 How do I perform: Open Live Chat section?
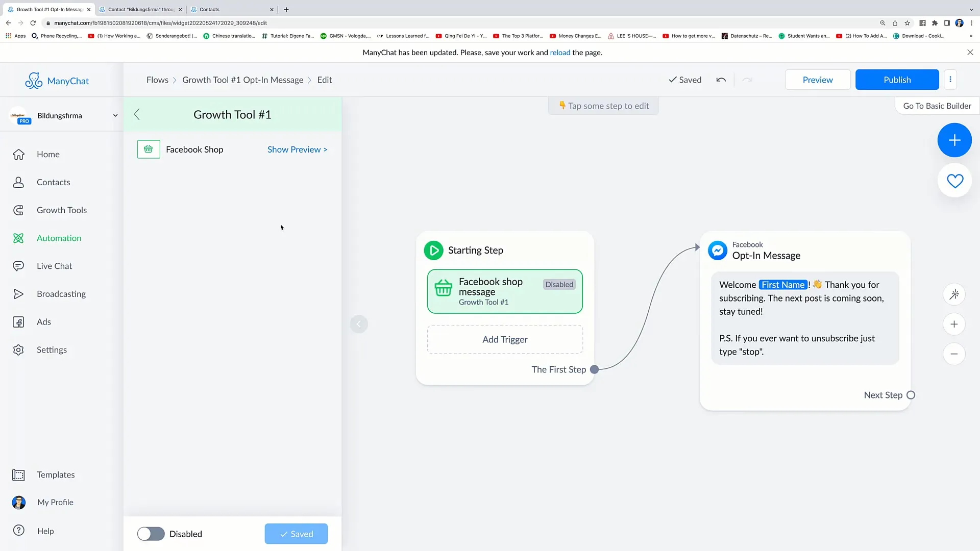[54, 266]
